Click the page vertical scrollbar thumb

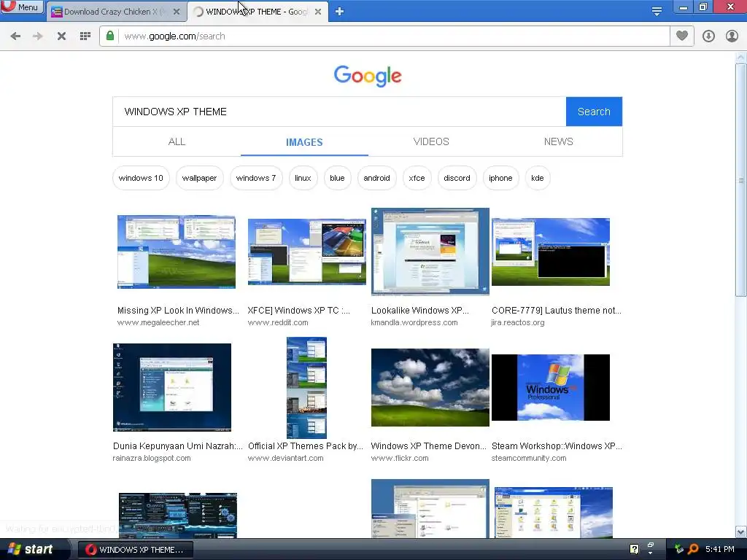[x=741, y=180]
